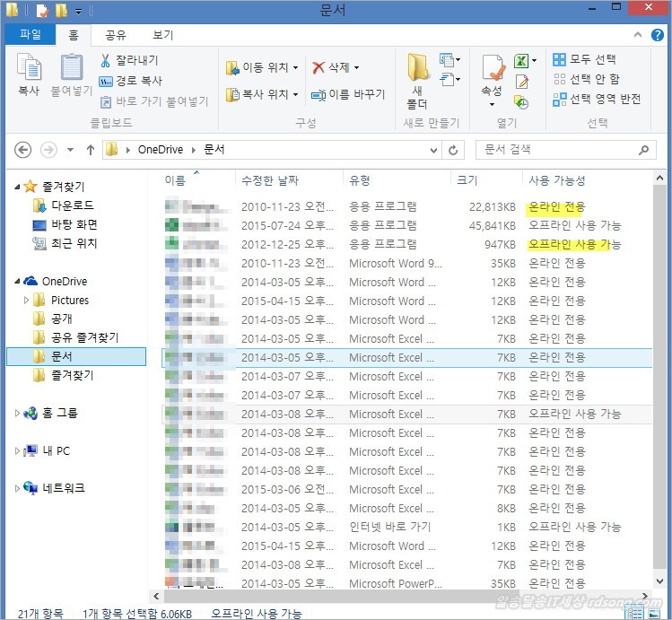Create 새 폴더 (New folder)
The width and height of the screenshot is (672, 620).
click(417, 81)
